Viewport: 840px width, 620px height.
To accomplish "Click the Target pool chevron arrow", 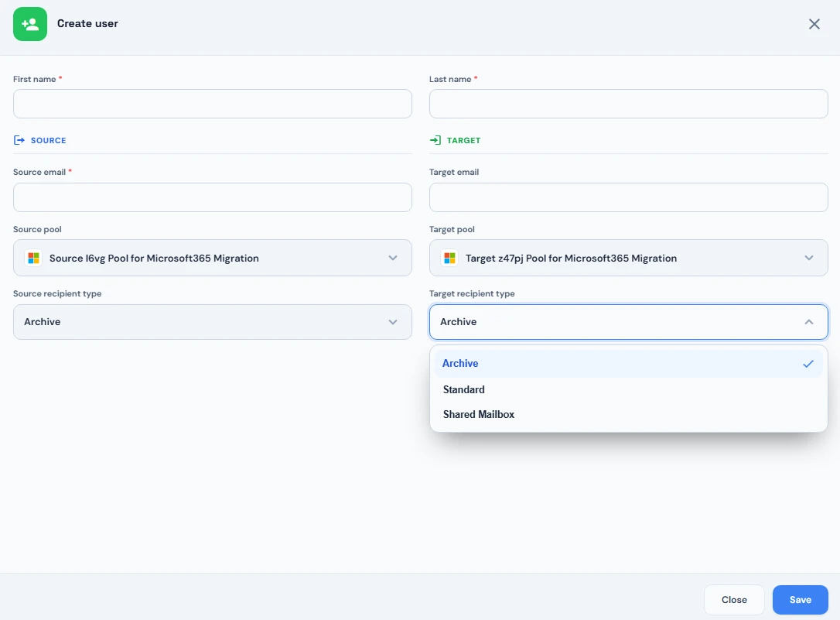I will click(809, 259).
